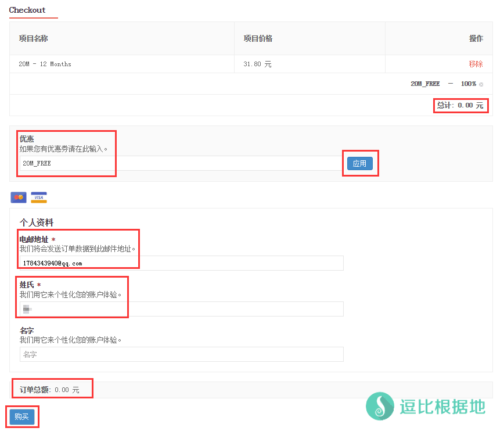Click the 电邮地址 email input field

point(181,263)
